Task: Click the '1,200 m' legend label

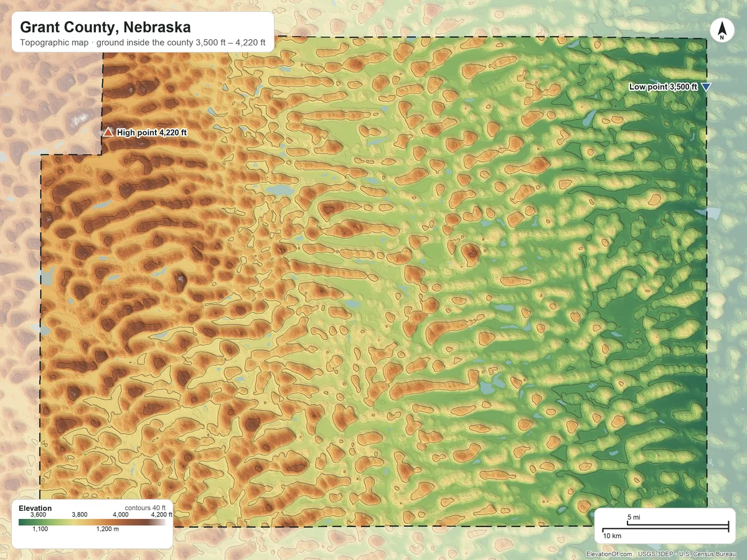Action: coord(108,529)
